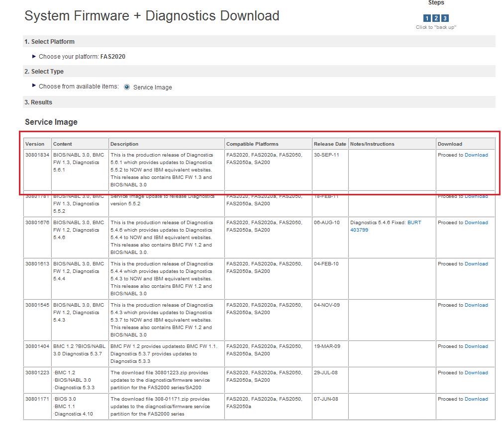
Task: Expand the Choose your platform arrow
Action: (34, 56)
